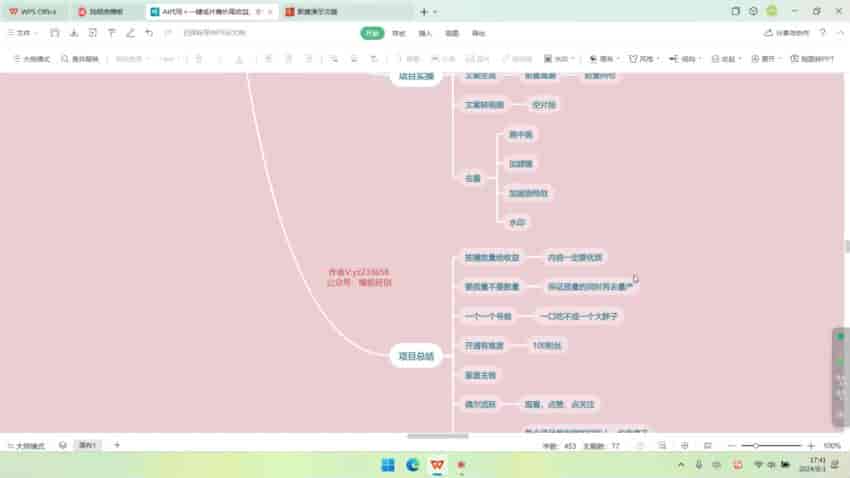The image size is (850, 478).
Task: Click the save icon in the quick toolbar
Action: 54,33
